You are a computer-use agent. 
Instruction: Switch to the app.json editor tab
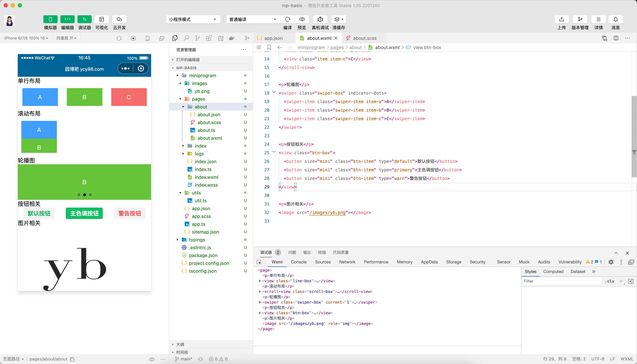[273, 38]
